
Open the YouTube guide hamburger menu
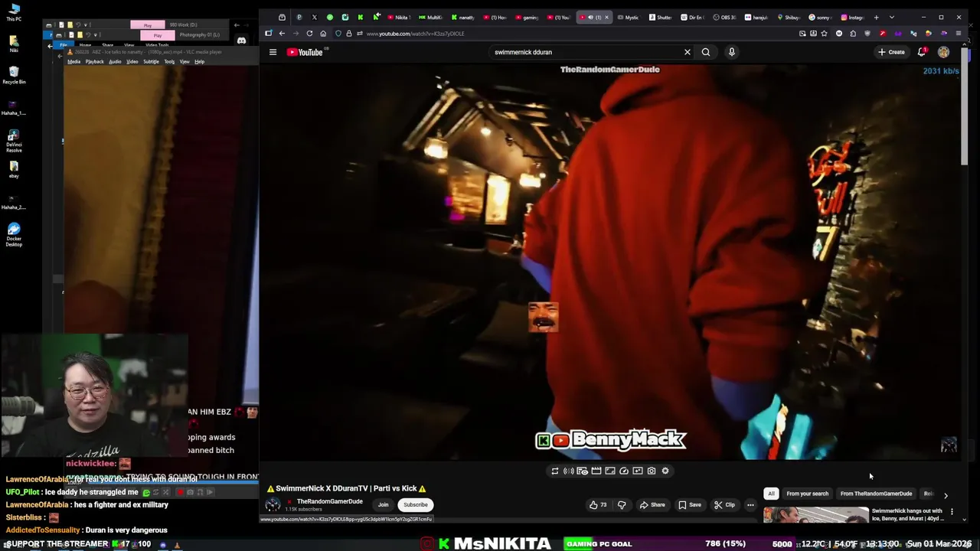(x=273, y=52)
